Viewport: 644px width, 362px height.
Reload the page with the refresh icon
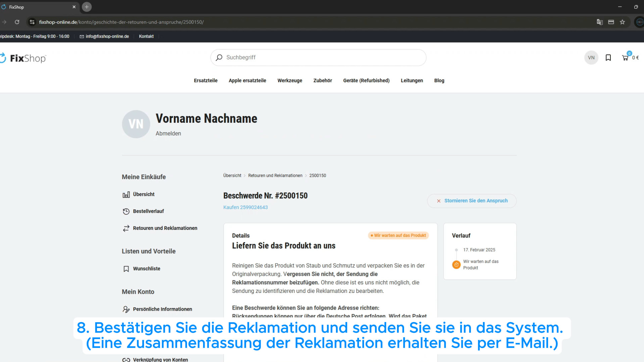coord(17,22)
